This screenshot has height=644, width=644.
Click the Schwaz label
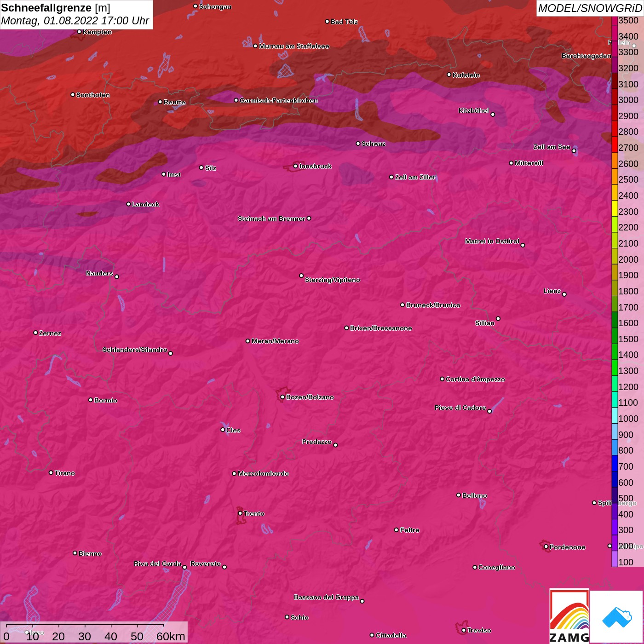pyautogui.click(x=374, y=144)
